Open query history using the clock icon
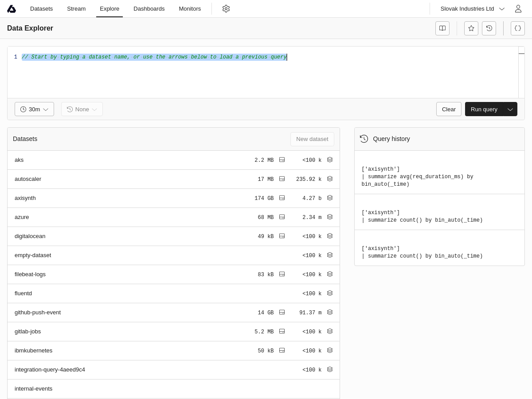532x399 pixels. 489,28
